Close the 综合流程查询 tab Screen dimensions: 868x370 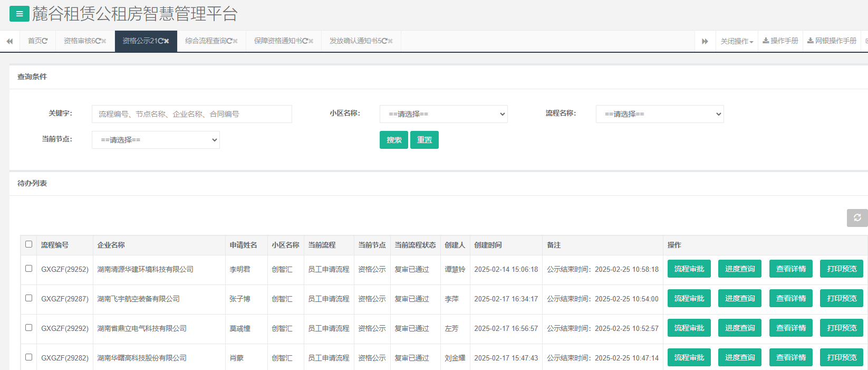(x=235, y=41)
